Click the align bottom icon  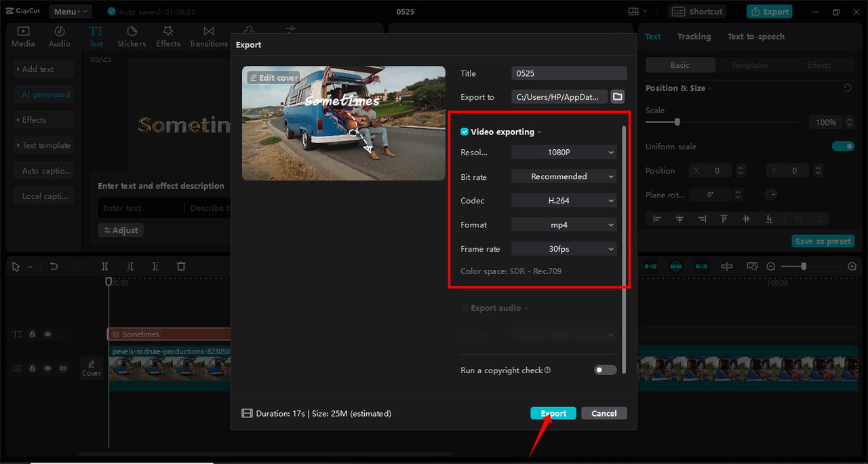pyautogui.click(x=769, y=218)
